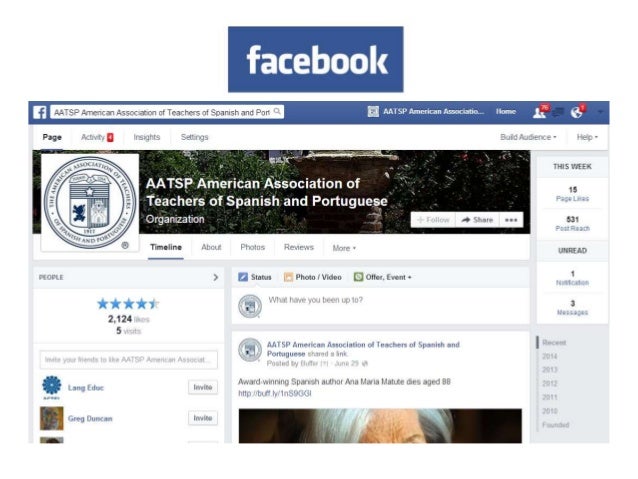Open the June 29 post timestamp
The height and width of the screenshot is (479, 638).
point(347,363)
